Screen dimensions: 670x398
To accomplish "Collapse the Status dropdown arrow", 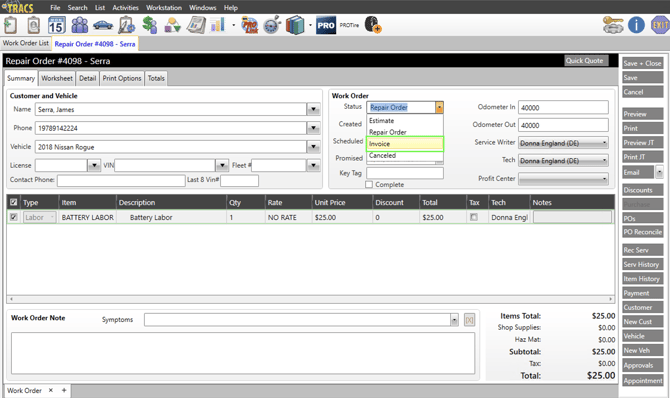I will point(439,107).
